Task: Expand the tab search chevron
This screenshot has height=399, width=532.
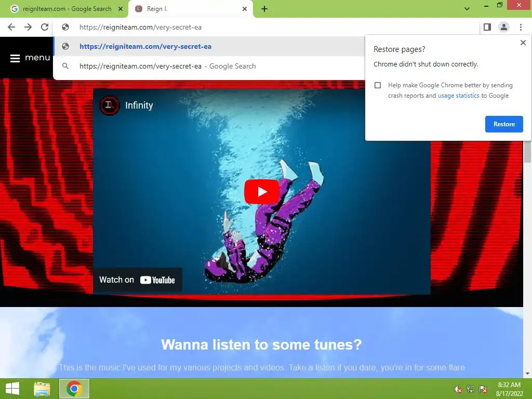Action: (x=467, y=9)
